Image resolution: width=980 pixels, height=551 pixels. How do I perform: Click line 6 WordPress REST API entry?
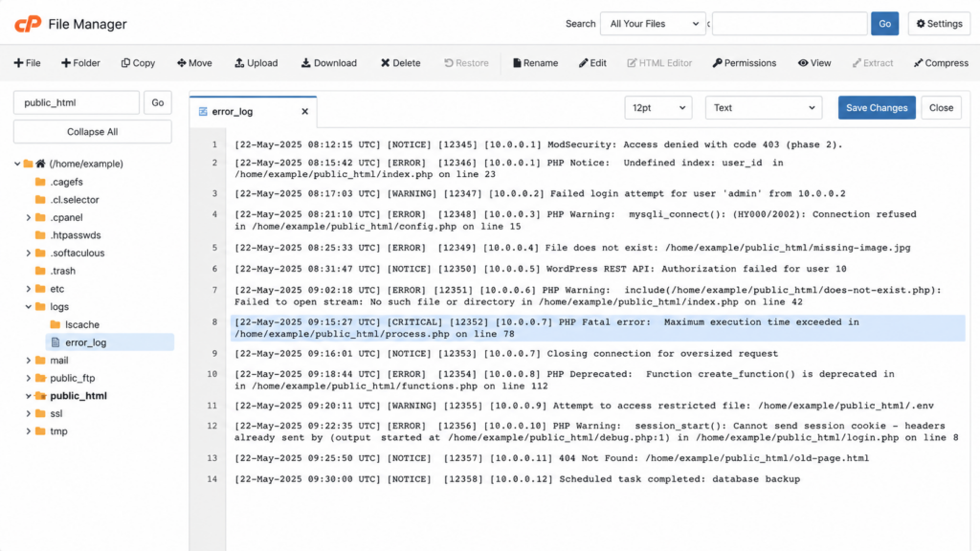540,269
